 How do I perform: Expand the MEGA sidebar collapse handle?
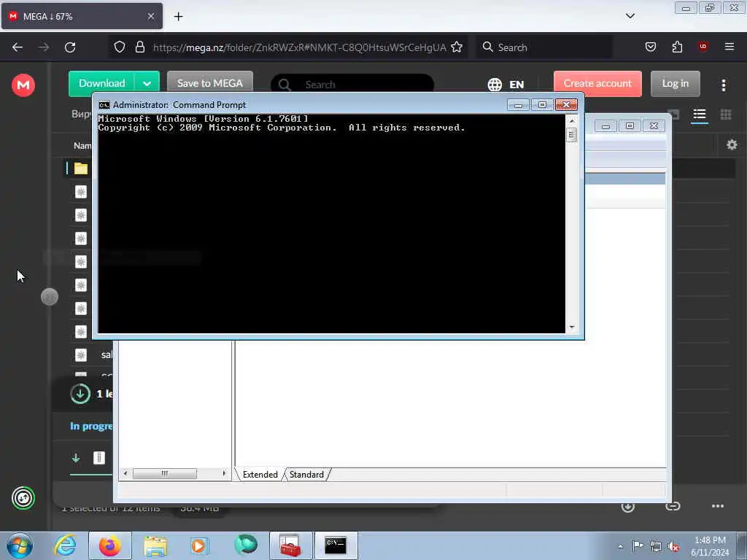point(50,297)
